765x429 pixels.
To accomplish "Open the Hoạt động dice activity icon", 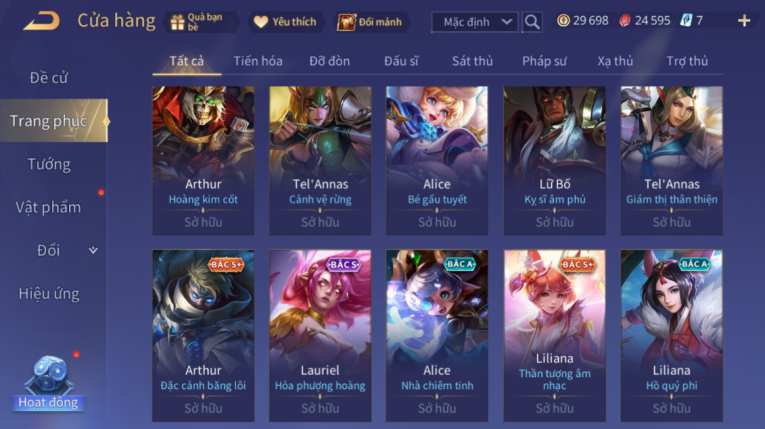I will [49, 382].
